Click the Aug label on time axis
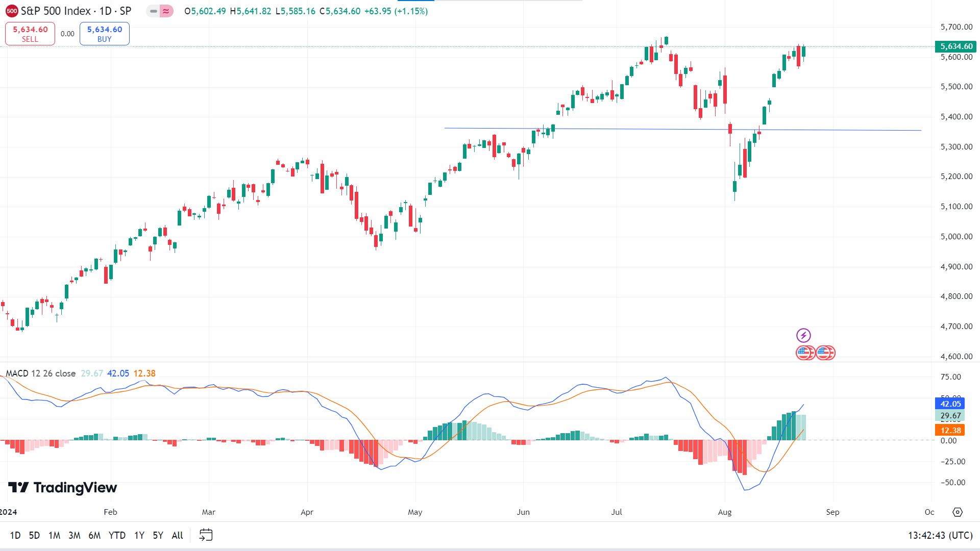This screenshot has width=980, height=551. tap(725, 512)
